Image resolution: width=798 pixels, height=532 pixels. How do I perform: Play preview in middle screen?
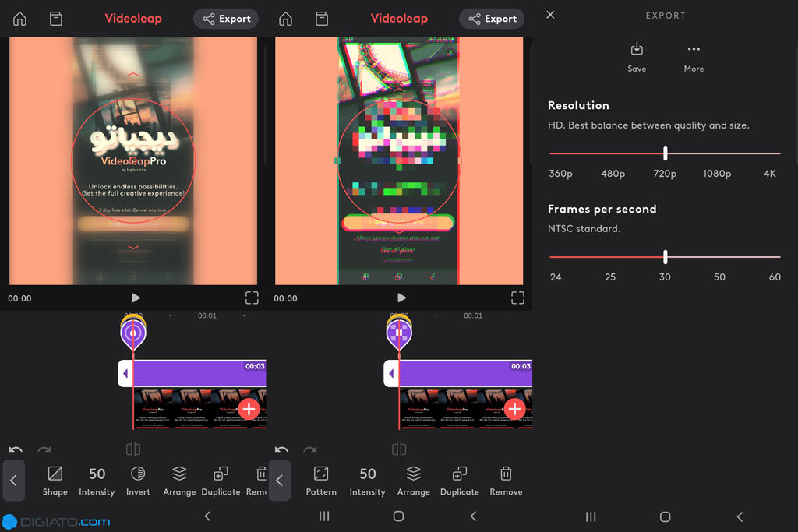click(401, 298)
